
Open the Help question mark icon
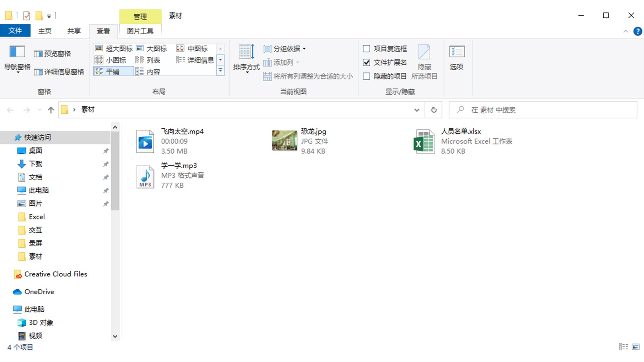tap(637, 31)
